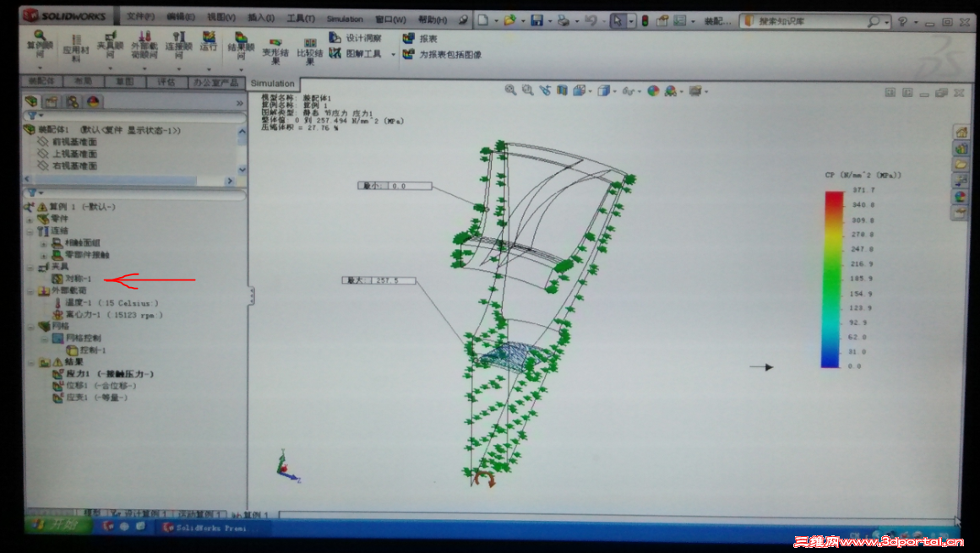Open the 夹具顾问 dropdown arrow
Image resolution: width=980 pixels, height=553 pixels.
click(110, 68)
